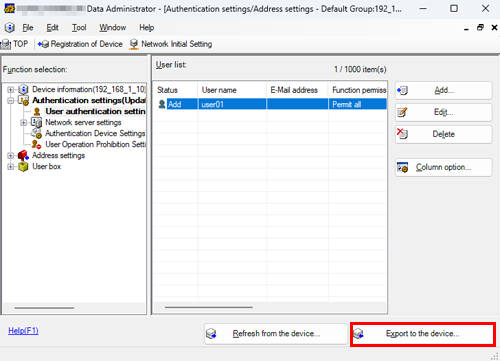This screenshot has width=500, height=361.
Task: Expand the Address settings tree node
Action: coord(11,156)
